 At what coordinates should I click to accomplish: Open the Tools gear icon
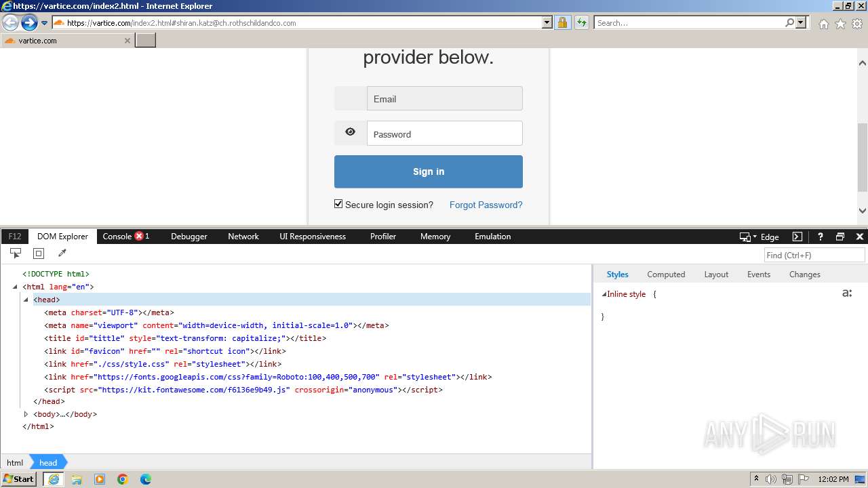(857, 24)
